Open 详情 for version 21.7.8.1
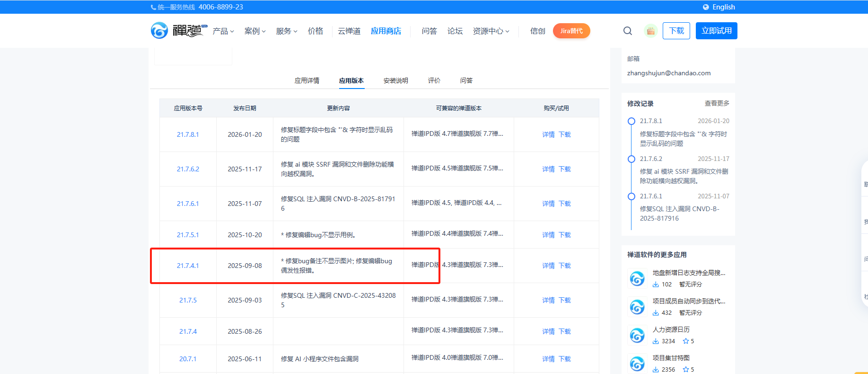The height and width of the screenshot is (374, 868). 548,134
